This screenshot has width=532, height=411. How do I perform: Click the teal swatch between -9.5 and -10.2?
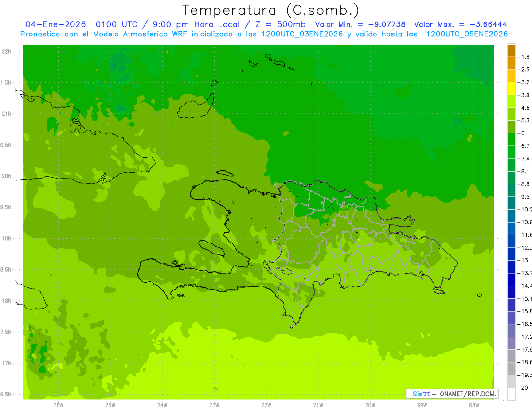point(511,203)
